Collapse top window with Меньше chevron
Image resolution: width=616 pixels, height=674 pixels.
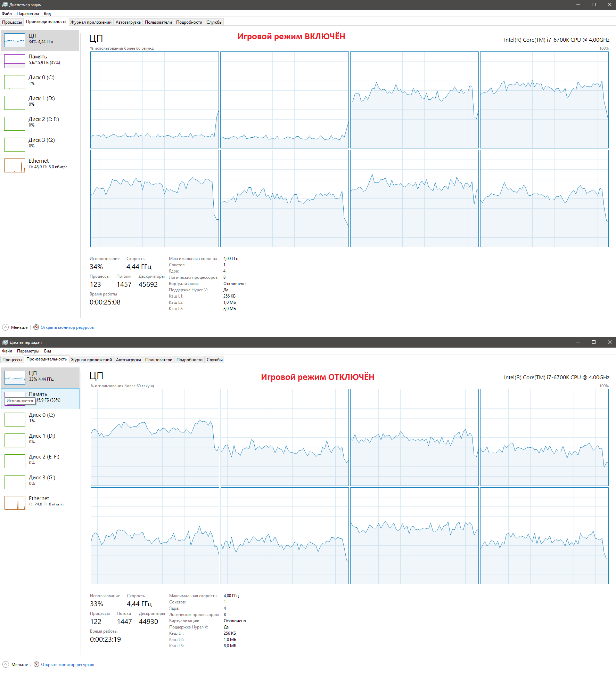[5, 327]
